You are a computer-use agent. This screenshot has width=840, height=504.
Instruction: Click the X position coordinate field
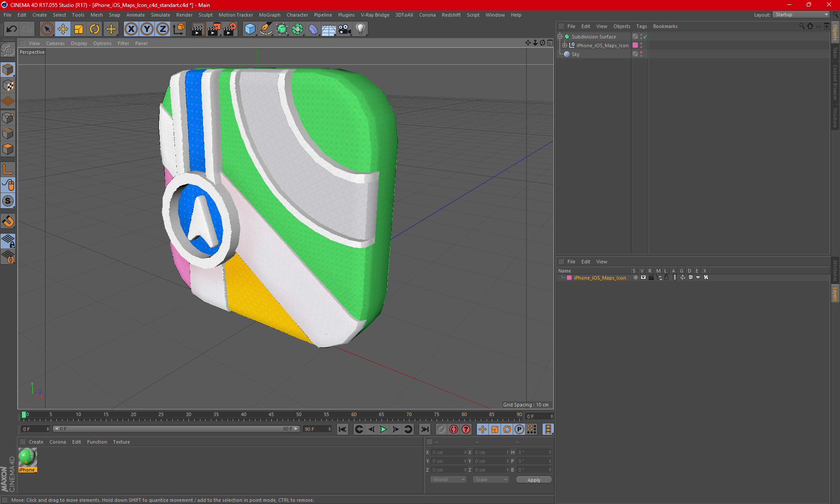(448, 452)
